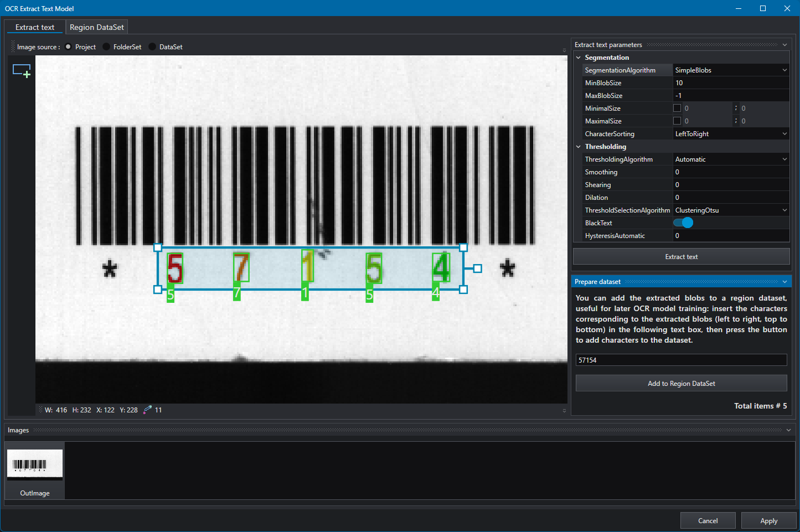The height and width of the screenshot is (532, 800).
Task: Switch to the Region DataSet tab
Action: click(97, 27)
